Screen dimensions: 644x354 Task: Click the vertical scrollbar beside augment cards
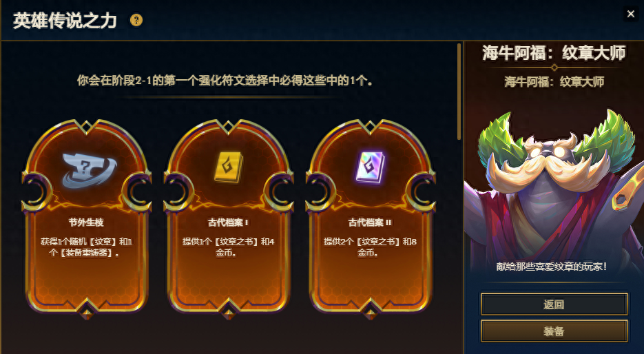click(x=459, y=91)
